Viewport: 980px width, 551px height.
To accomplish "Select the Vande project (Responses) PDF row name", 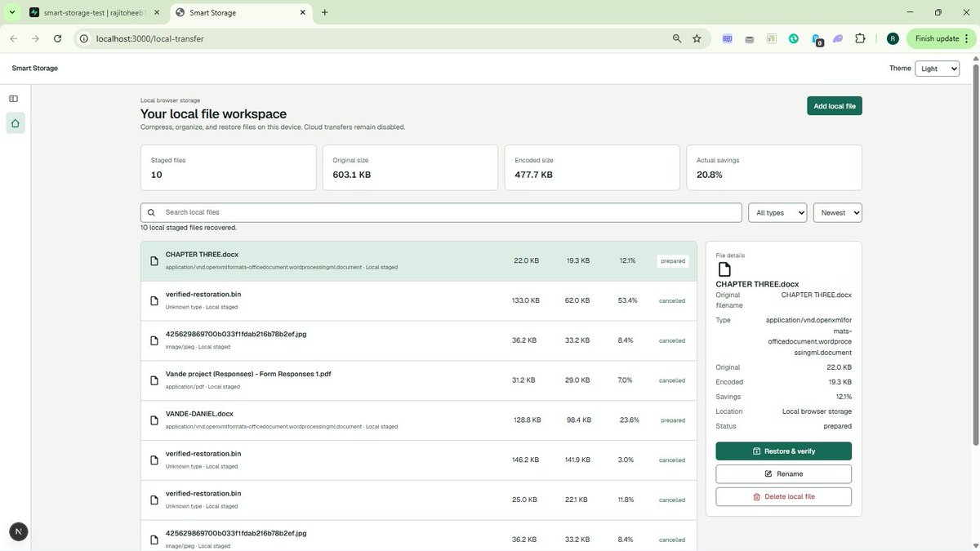I will click(x=248, y=374).
